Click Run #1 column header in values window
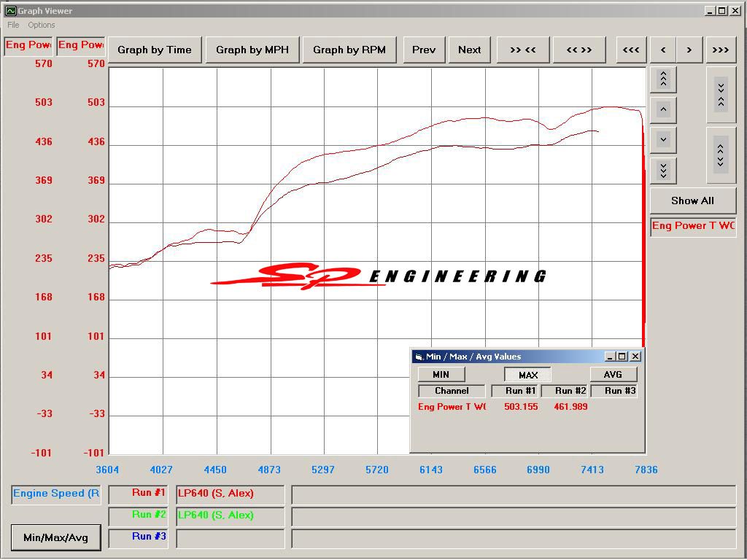The image size is (747, 560). (x=514, y=391)
